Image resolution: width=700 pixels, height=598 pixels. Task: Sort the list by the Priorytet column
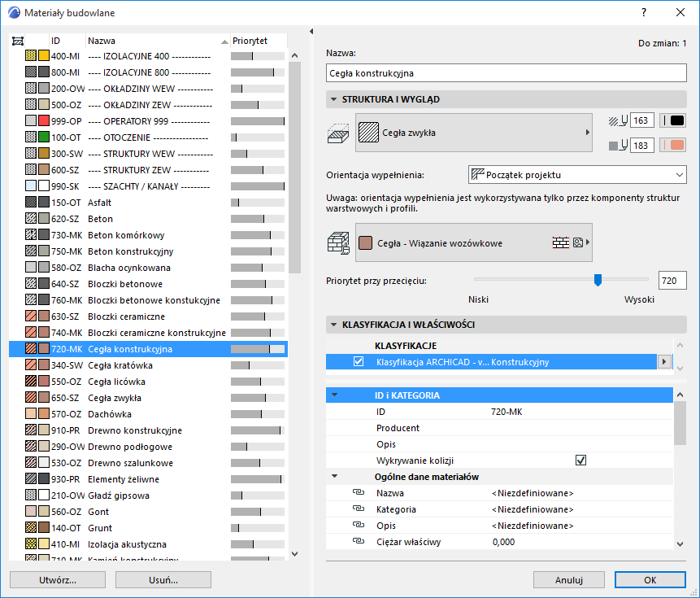[x=259, y=41]
